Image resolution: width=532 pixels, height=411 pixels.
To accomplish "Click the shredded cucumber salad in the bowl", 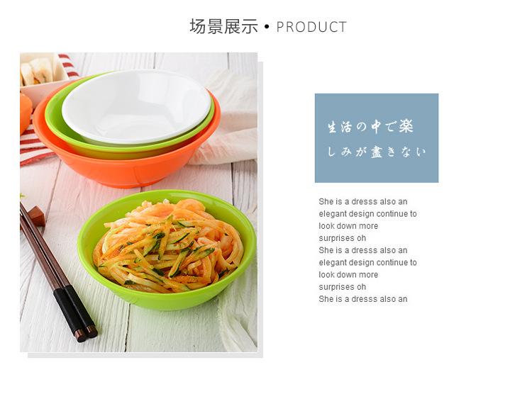I will click(168, 246).
